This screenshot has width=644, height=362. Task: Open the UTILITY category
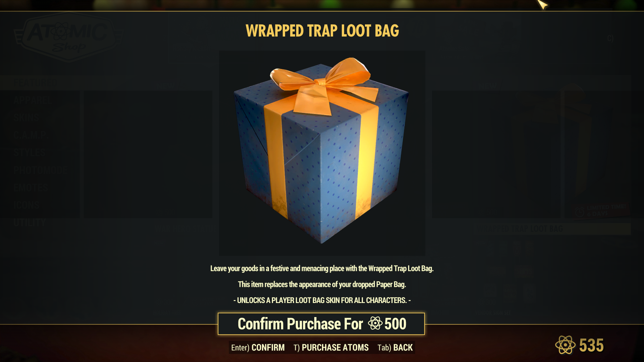30,223
